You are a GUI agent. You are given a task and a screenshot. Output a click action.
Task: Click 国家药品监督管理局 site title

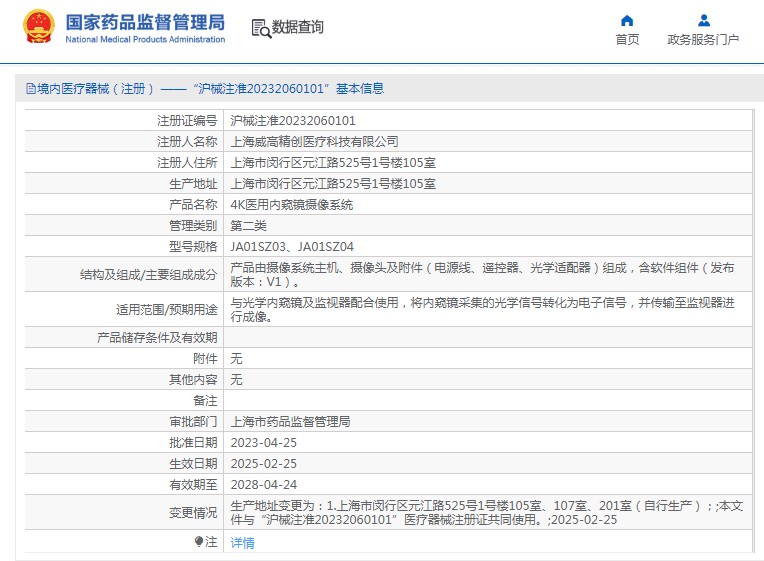click(145, 22)
